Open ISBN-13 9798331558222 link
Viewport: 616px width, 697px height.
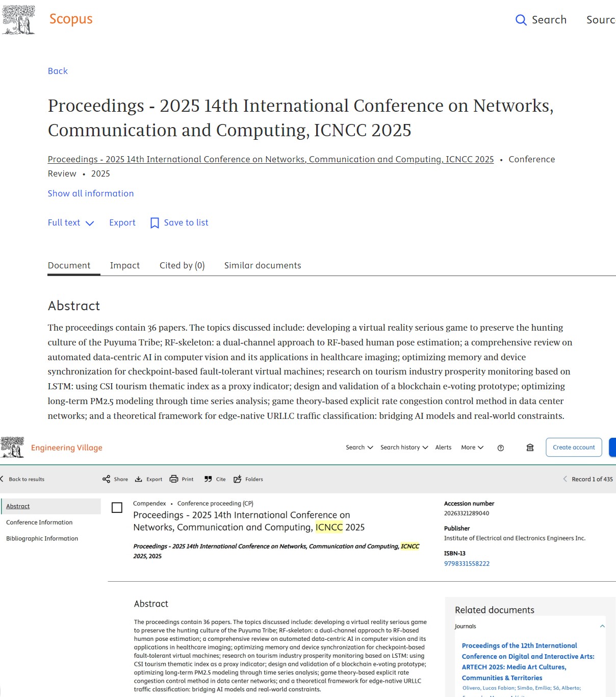tap(467, 564)
